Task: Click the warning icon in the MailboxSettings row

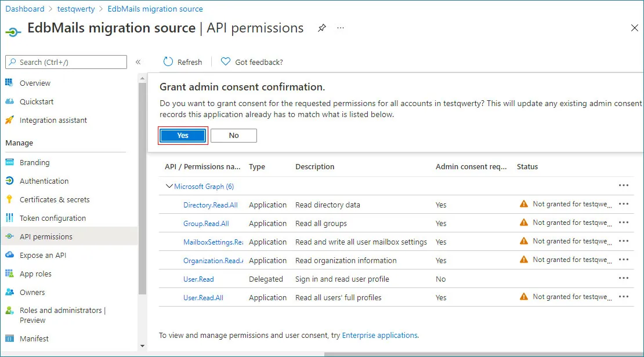Action: coord(524,241)
